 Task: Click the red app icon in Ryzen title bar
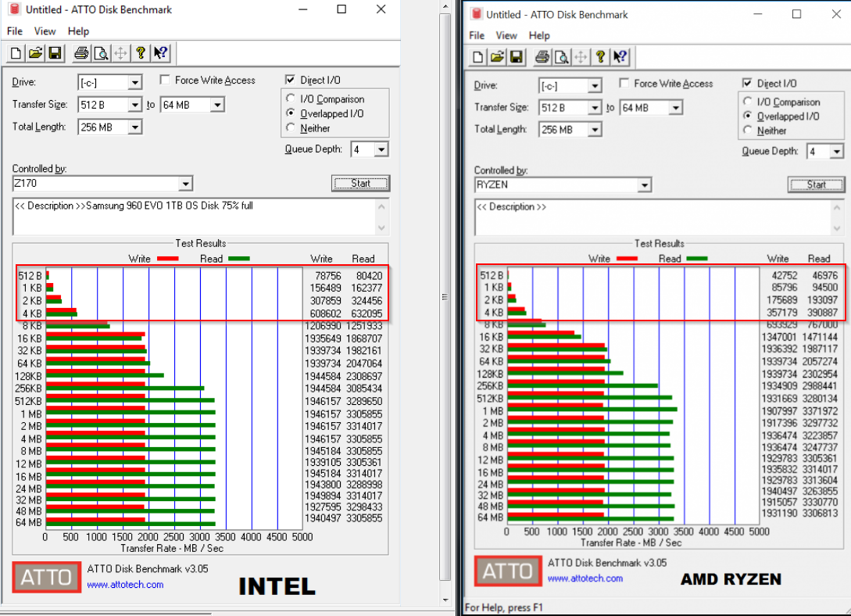click(x=476, y=14)
